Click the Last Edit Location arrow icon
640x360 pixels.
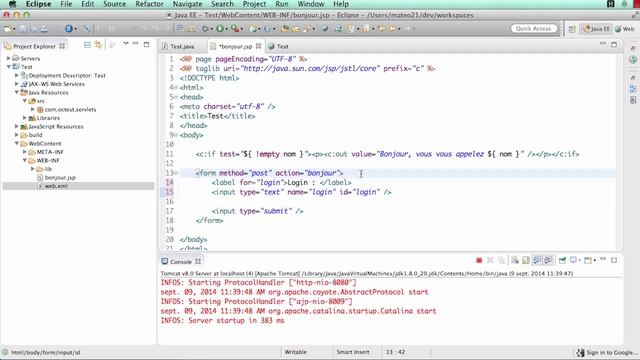point(381,29)
